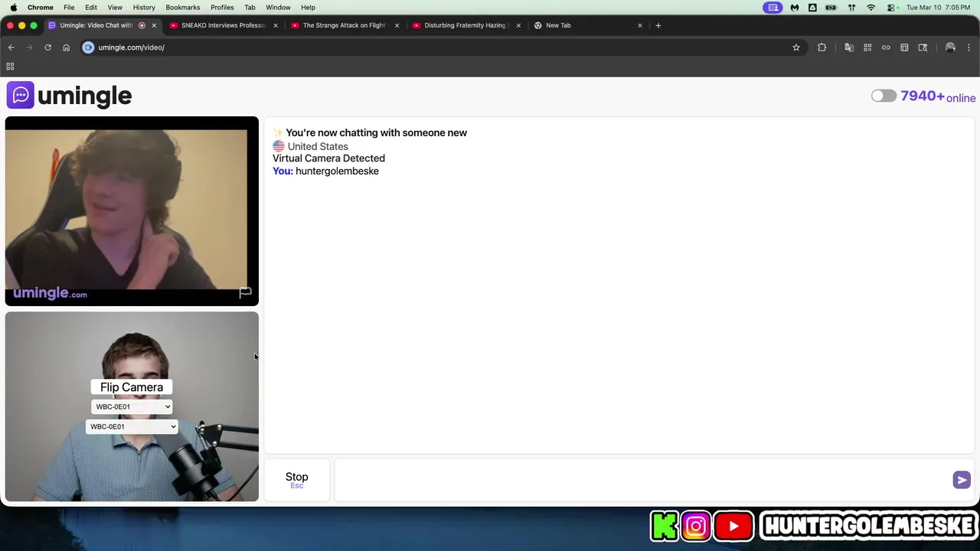Click the Umingle logo icon
The height and width of the screenshot is (551, 980).
click(x=21, y=95)
